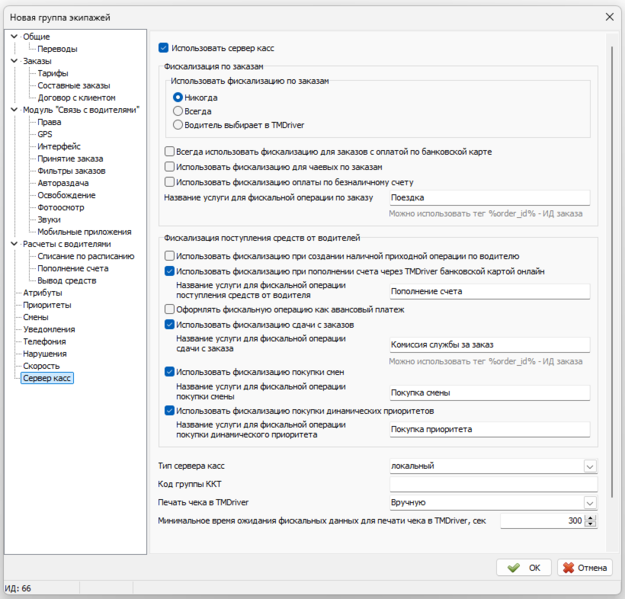
Task: Click the green checkmark OK button
Action: click(523, 568)
